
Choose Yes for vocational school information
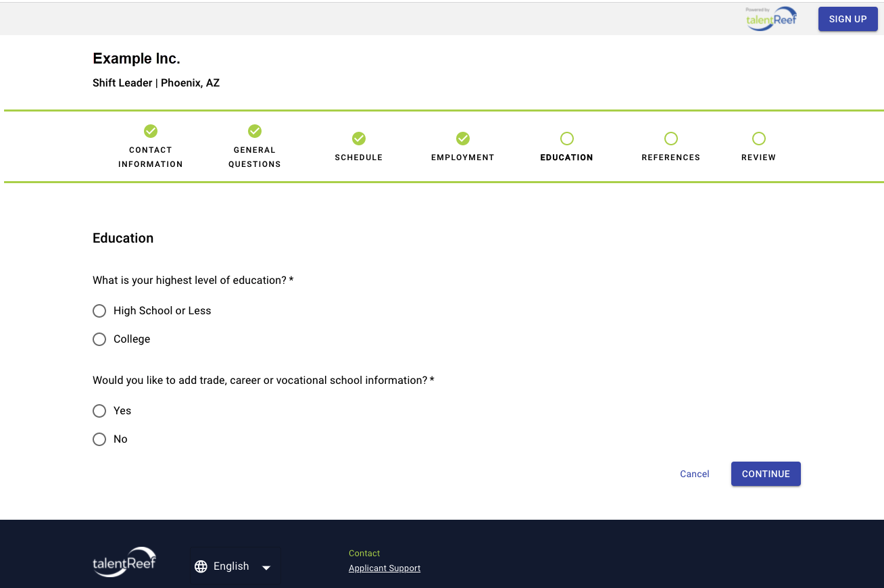(99, 411)
